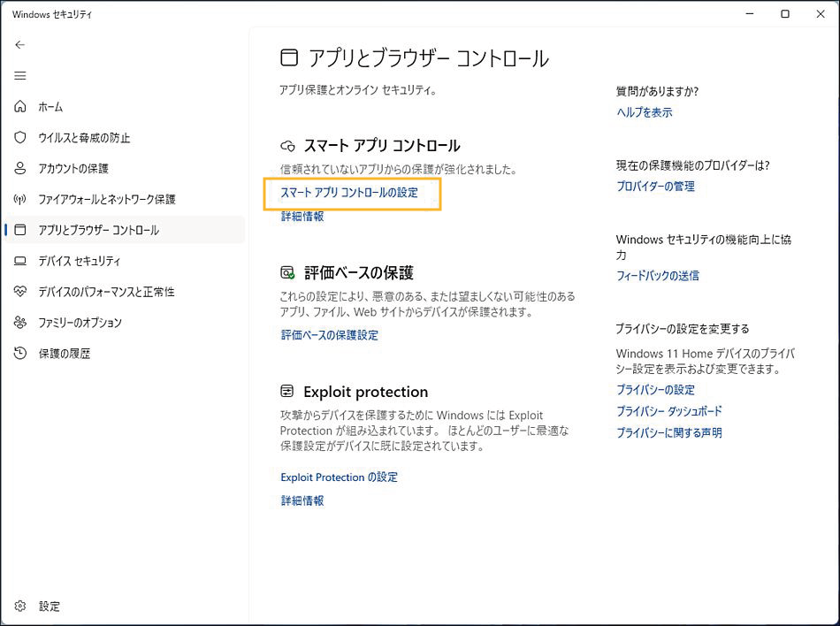Open Exploit Protection の設定 link

click(x=339, y=477)
